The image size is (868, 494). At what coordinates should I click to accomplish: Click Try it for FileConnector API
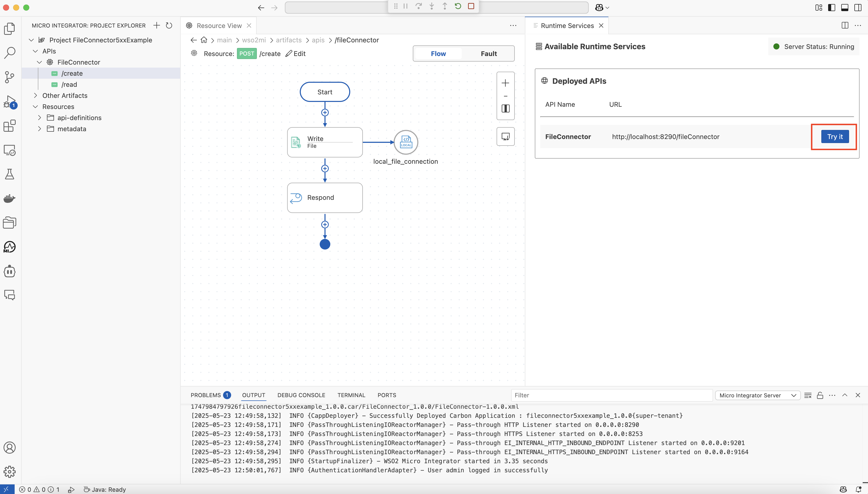[x=835, y=137]
